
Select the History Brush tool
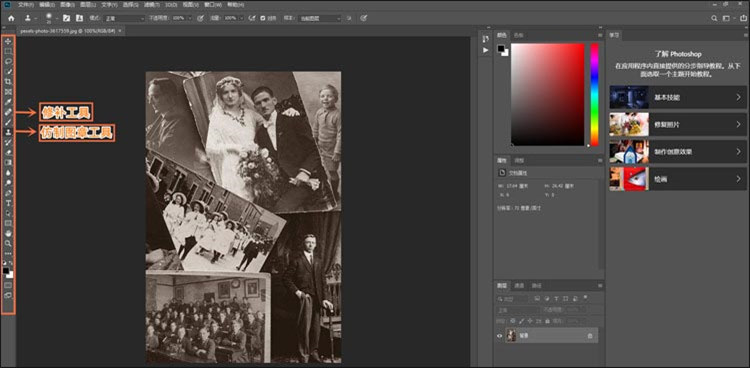point(8,142)
